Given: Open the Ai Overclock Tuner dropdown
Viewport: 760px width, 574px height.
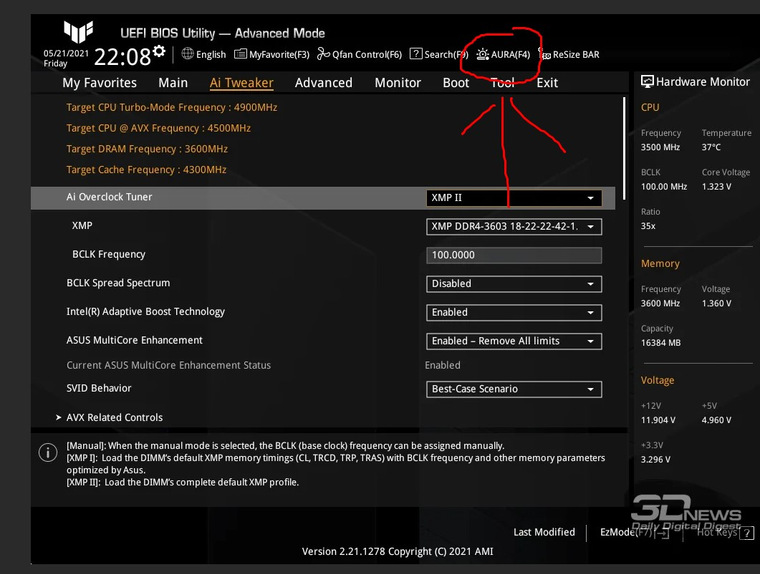Looking at the screenshot, I should tap(514, 198).
